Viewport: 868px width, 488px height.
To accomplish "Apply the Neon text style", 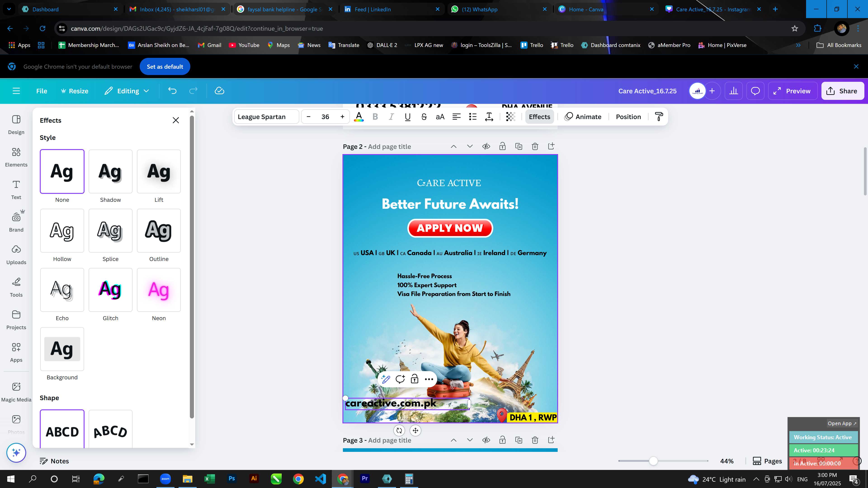I will pos(159,290).
